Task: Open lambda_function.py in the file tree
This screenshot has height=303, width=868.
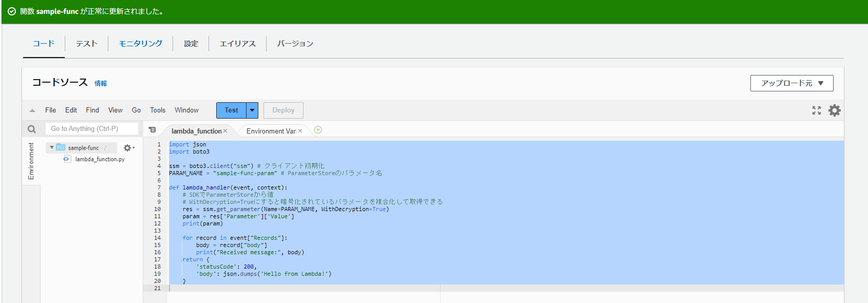Action: [100, 159]
